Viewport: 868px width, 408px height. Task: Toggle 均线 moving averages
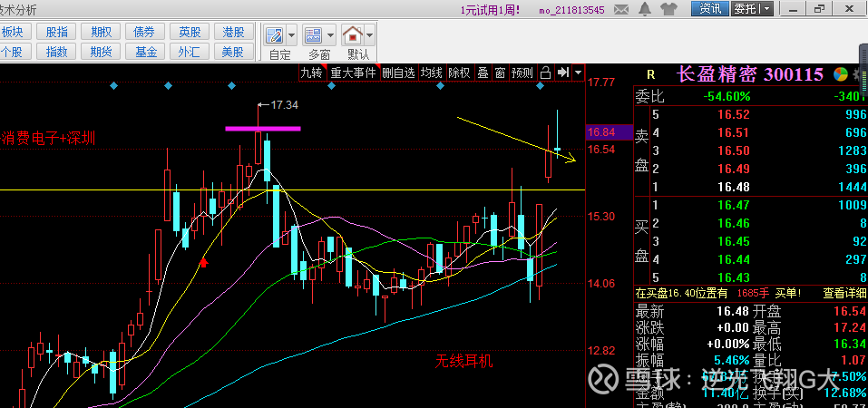click(x=431, y=73)
